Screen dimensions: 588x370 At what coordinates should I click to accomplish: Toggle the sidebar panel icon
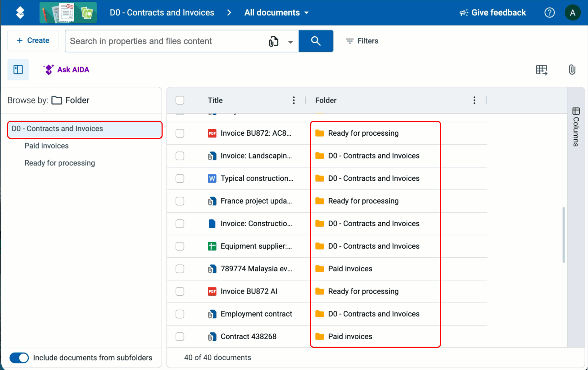coord(18,70)
